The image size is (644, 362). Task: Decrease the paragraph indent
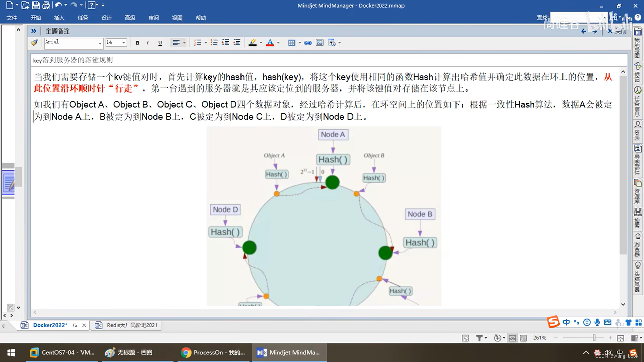(225, 43)
